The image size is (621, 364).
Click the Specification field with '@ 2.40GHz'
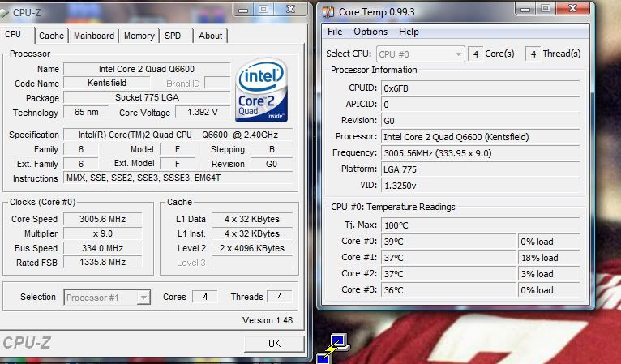click(x=178, y=135)
